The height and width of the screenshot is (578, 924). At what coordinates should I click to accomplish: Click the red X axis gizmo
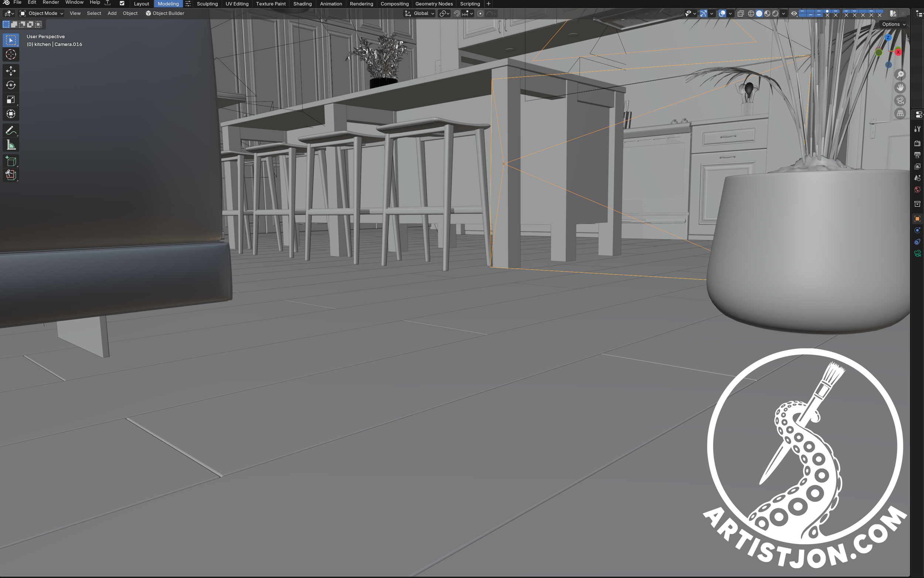click(x=898, y=52)
